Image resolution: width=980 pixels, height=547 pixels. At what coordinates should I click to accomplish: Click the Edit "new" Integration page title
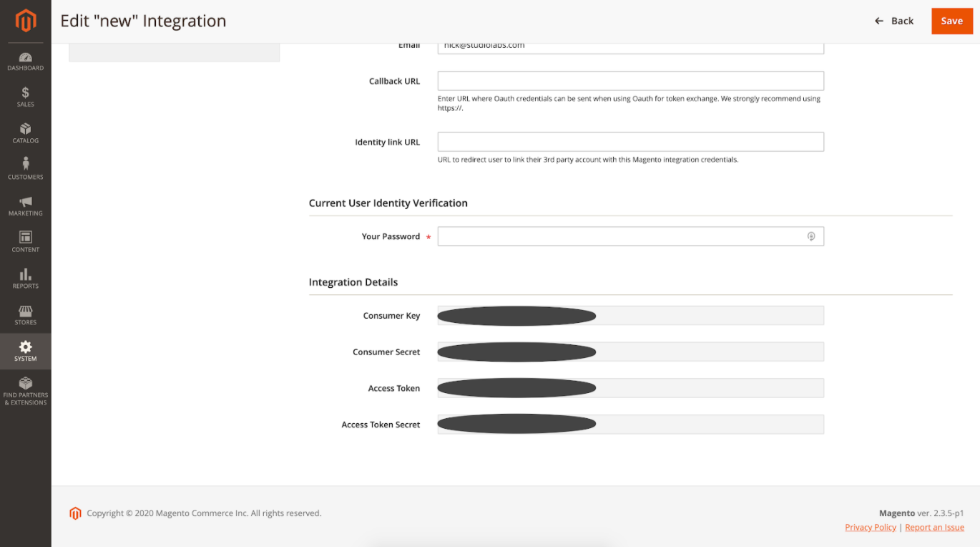143,21
